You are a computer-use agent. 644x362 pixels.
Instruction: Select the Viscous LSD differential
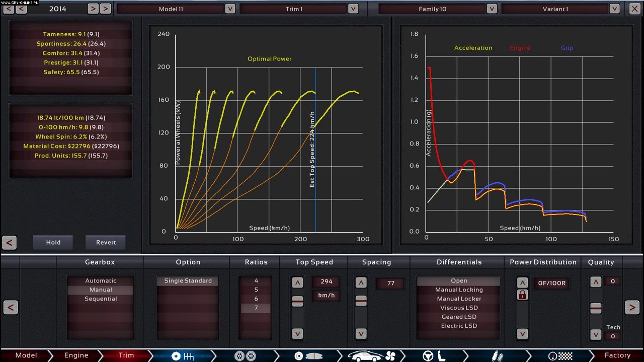(458, 308)
